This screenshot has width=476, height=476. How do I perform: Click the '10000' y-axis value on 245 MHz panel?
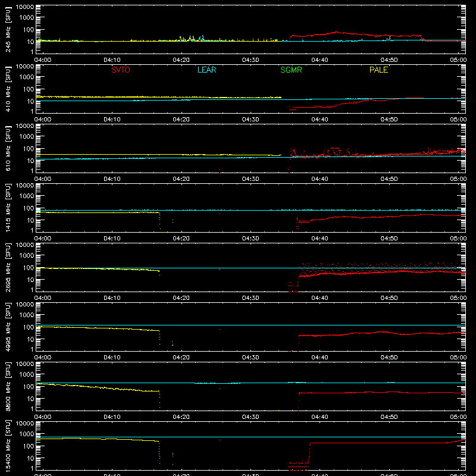25,7
